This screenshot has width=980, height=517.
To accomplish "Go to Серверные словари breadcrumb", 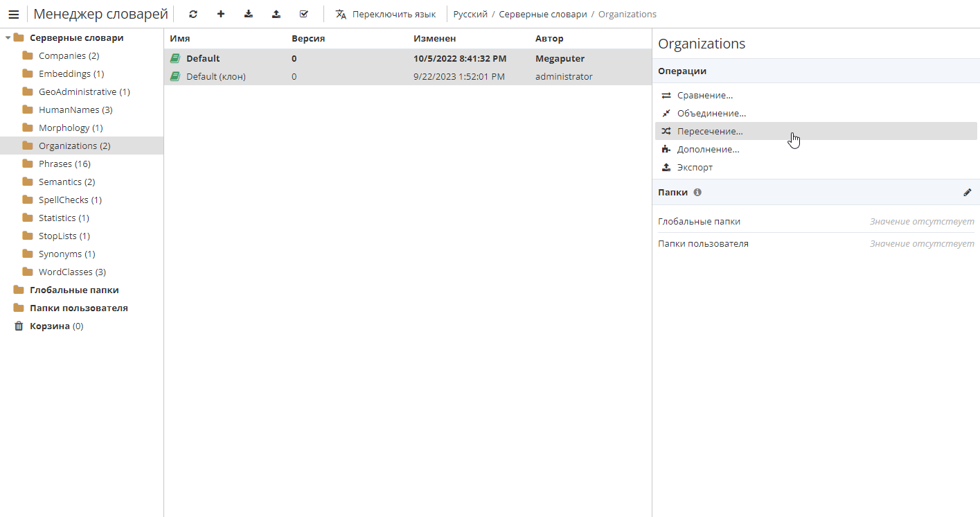I will [543, 14].
